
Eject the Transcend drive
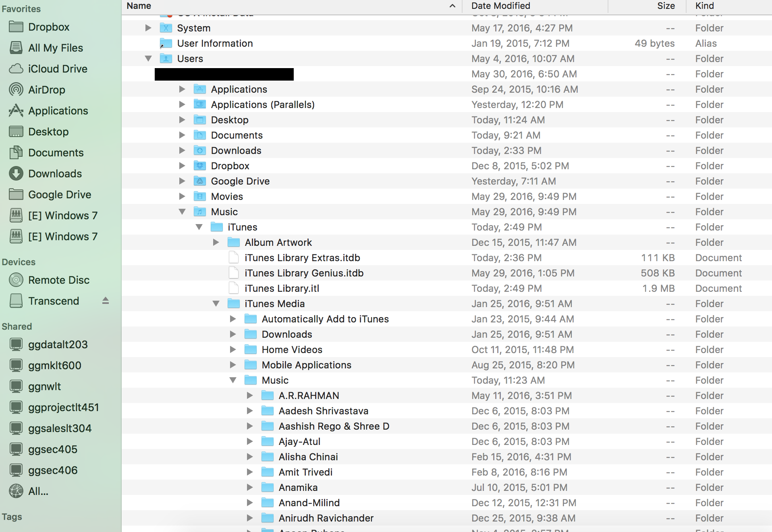[106, 301]
